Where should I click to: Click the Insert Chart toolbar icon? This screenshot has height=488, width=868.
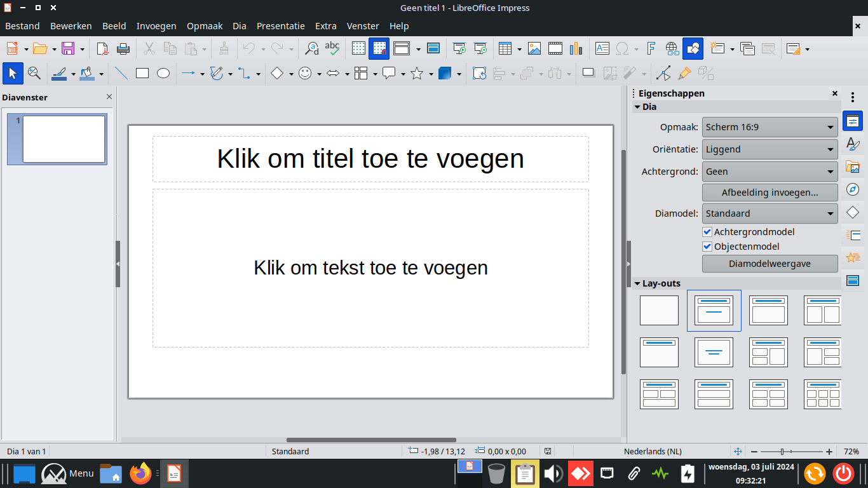pos(576,48)
